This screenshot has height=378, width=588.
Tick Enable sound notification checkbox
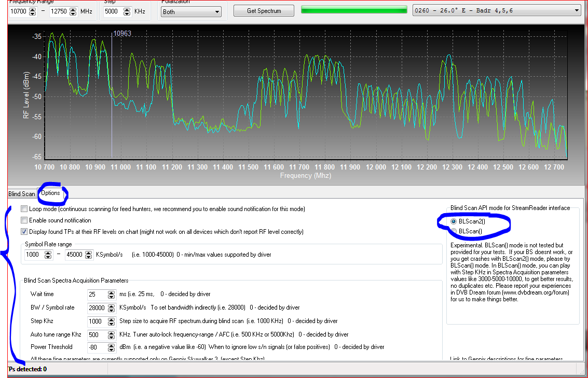click(x=24, y=220)
